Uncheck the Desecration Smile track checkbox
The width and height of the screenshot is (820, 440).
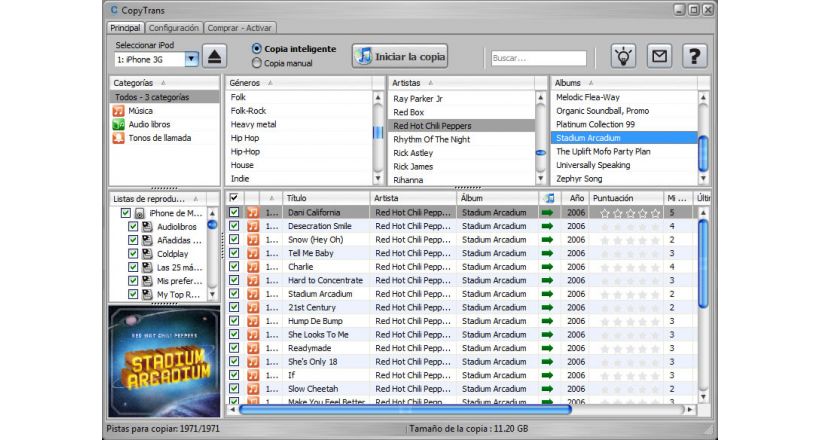coord(234,226)
